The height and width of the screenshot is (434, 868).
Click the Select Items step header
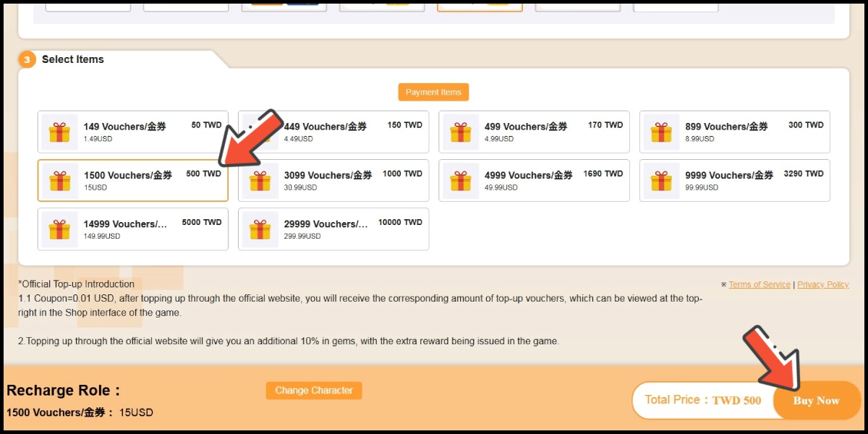point(72,59)
